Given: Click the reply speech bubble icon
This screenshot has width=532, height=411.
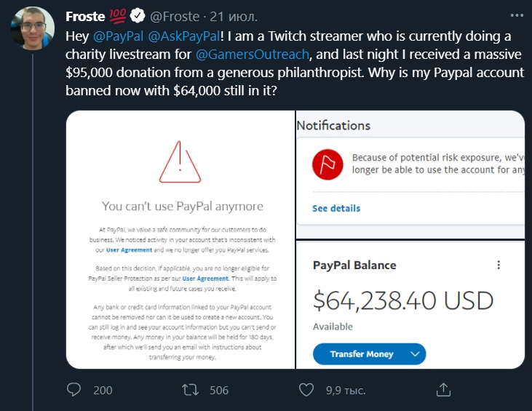Looking at the screenshot, I should tap(74, 390).
